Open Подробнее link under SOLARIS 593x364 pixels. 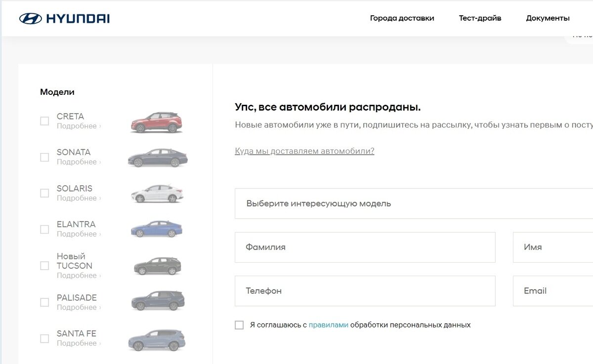click(79, 198)
